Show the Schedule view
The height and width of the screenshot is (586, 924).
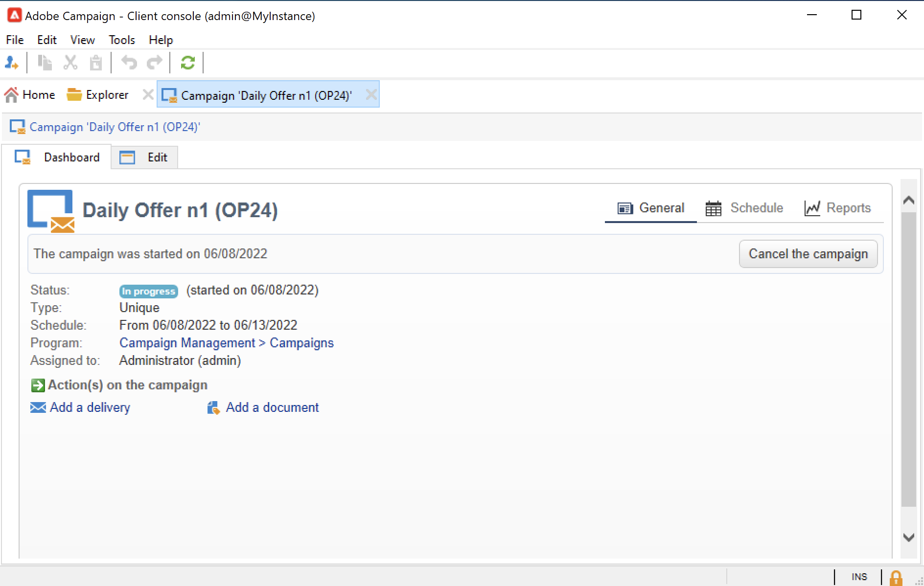pos(744,208)
